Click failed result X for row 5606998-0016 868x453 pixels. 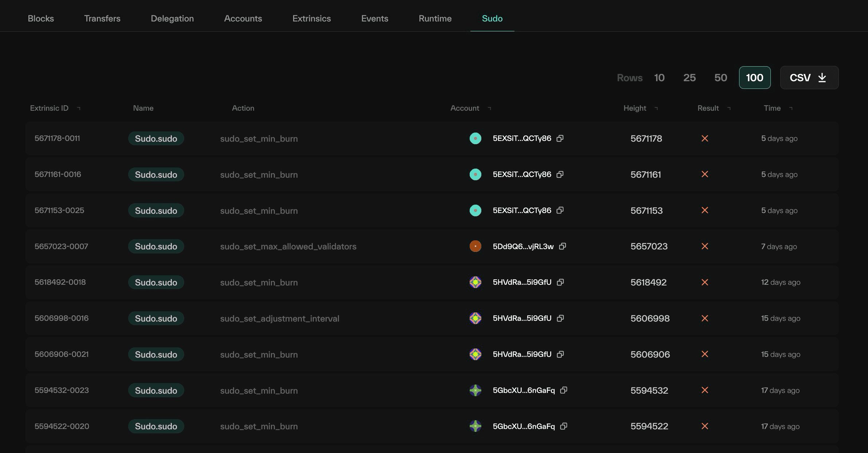[x=705, y=318]
